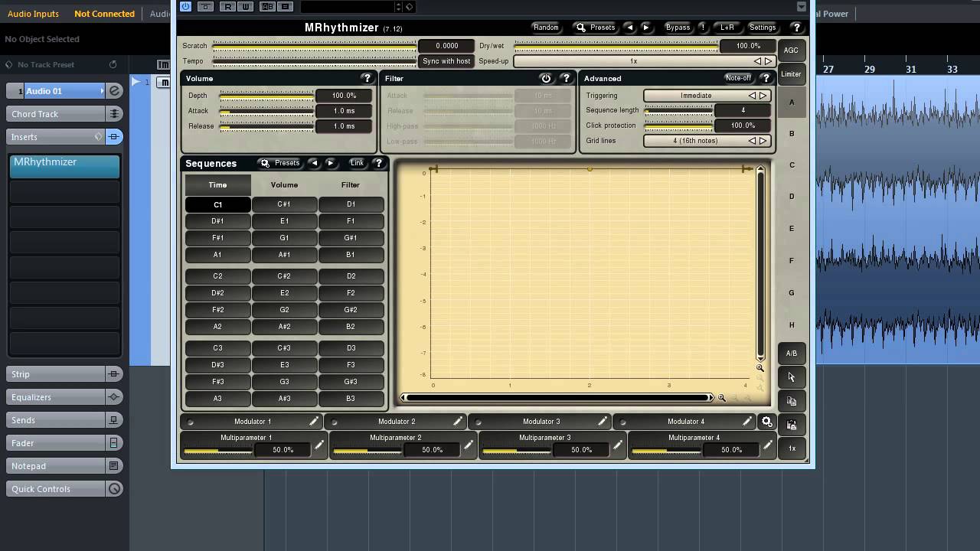
Task: Click the Note-off button in Advanced
Action: (x=738, y=78)
